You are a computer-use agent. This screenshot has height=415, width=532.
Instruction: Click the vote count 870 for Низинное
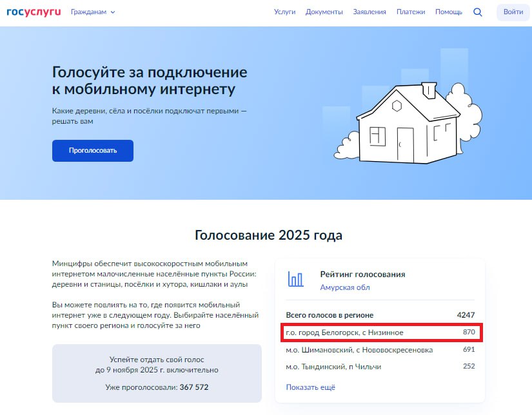(x=468, y=331)
